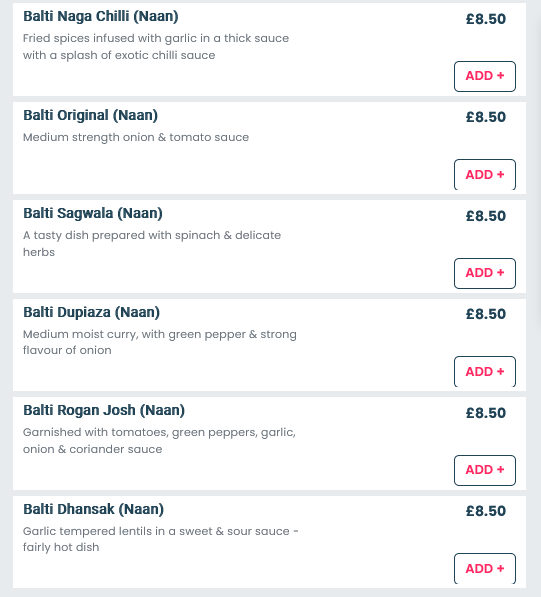Select the Balti Dupiaza (Naan) heading
Viewport: 541px width, 597px height.
click(91, 312)
